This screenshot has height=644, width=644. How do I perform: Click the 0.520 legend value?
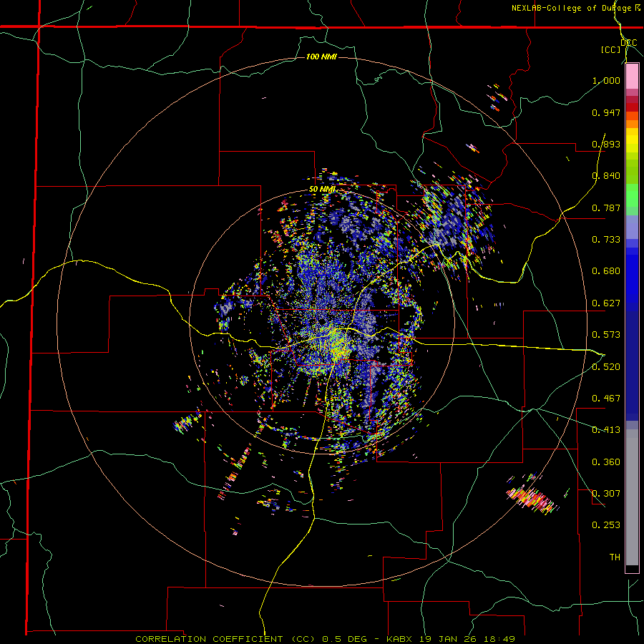pyautogui.click(x=606, y=367)
